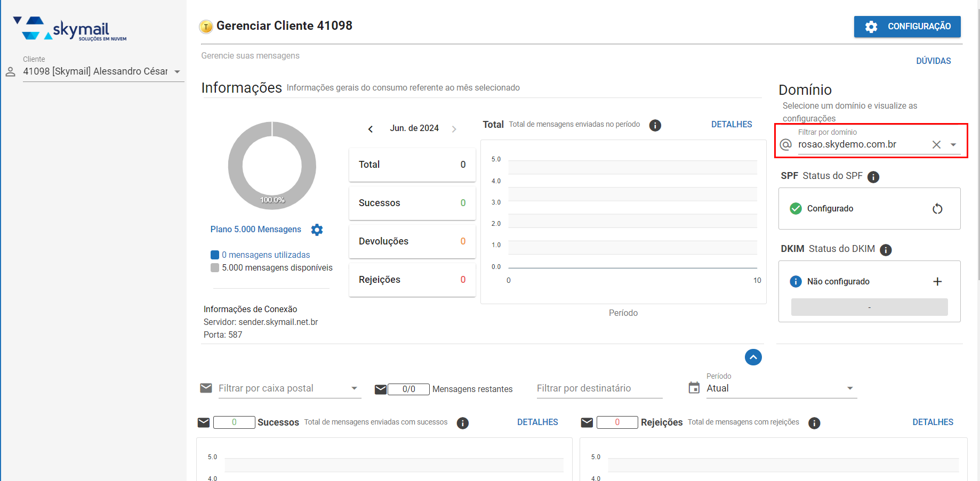The width and height of the screenshot is (980, 481).
Task: Click gray legend square for disponíveis
Action: [215, 267]
